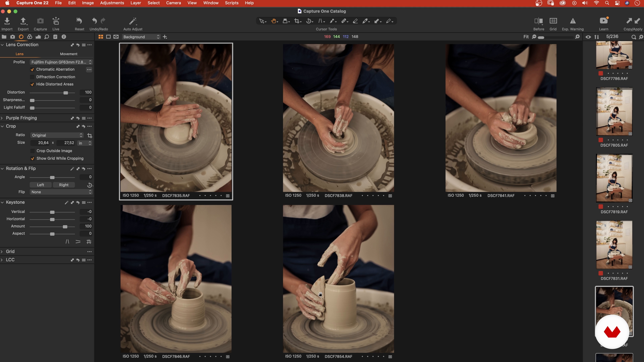The image size is (644, 362).
Task: Toggle Hide Distorted Areas checkbox
Action: pyautogui.click(x=32, y=84)
